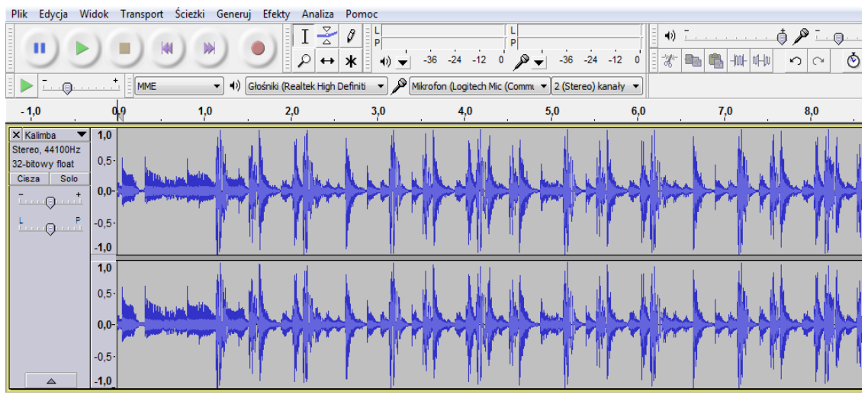Select the Envelope tool
The image size is (868, 398).
coord(327,36)
